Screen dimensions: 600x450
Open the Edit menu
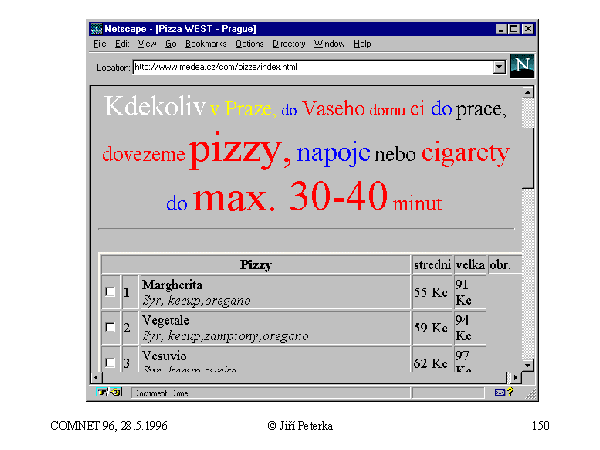click(122, 44)
